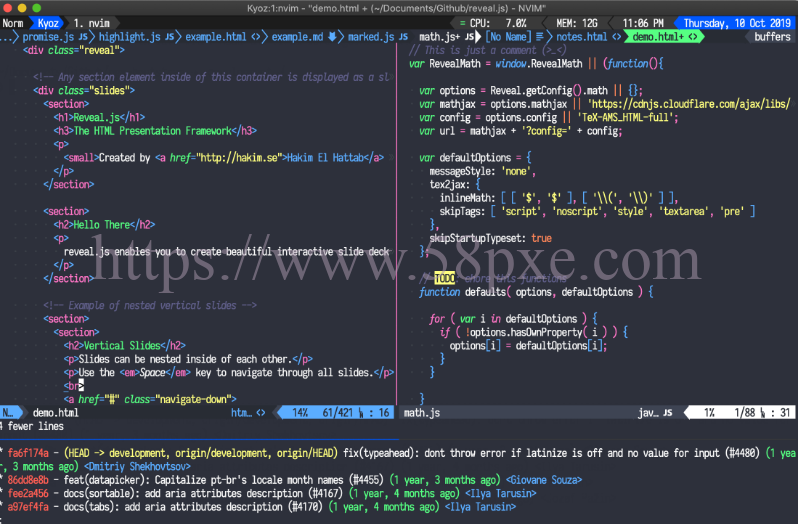798x524 pixels.
Task: Click the buffers label in the tabline
Action: (772, 37)
